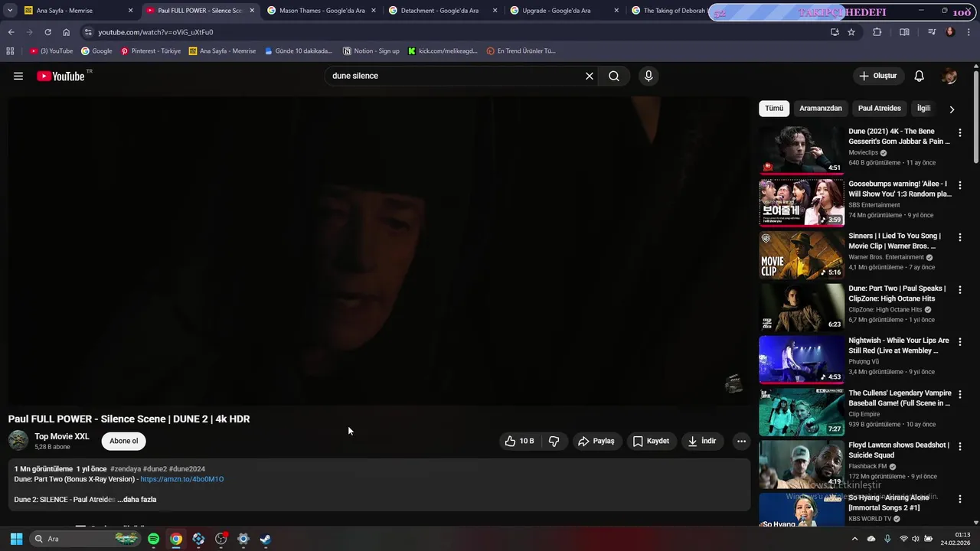Open options menu for Paul Speaks video
Screen dimensions: 980x551
pyautogui.click(x=960, y=290)
